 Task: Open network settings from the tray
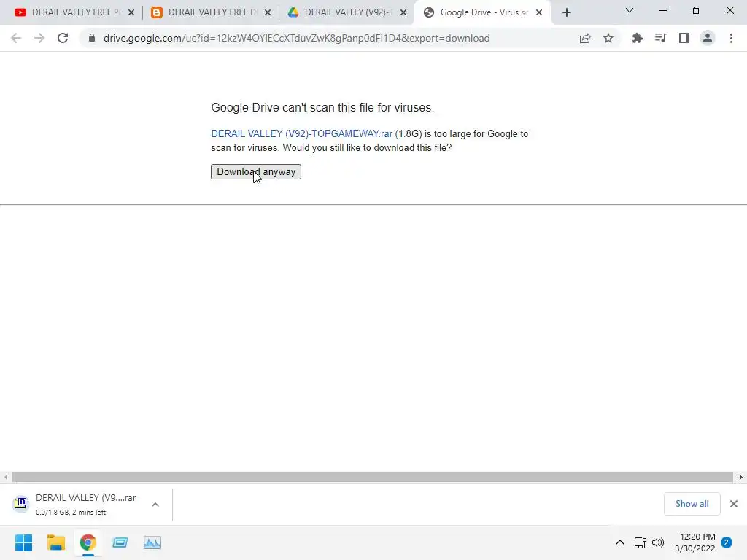coord(640,542)
